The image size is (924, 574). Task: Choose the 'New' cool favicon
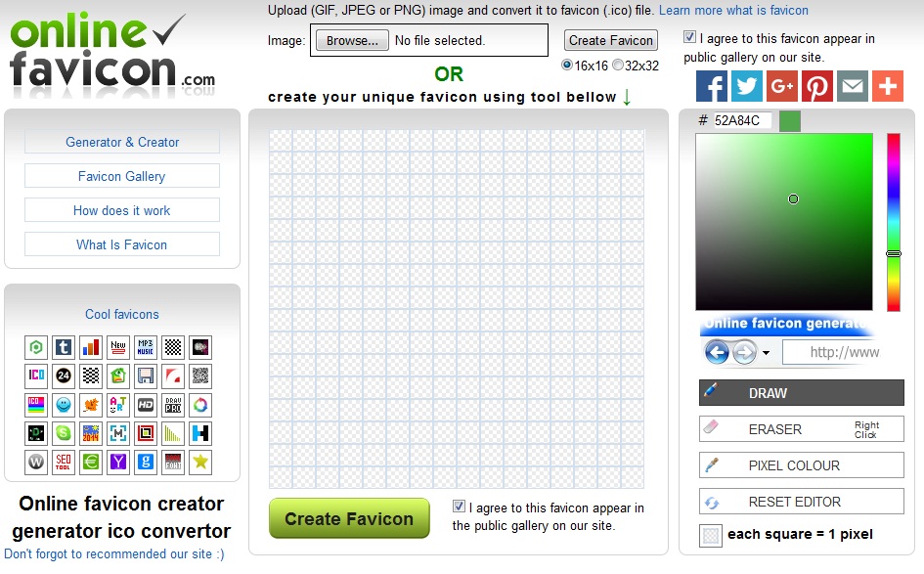coord(118,347)
